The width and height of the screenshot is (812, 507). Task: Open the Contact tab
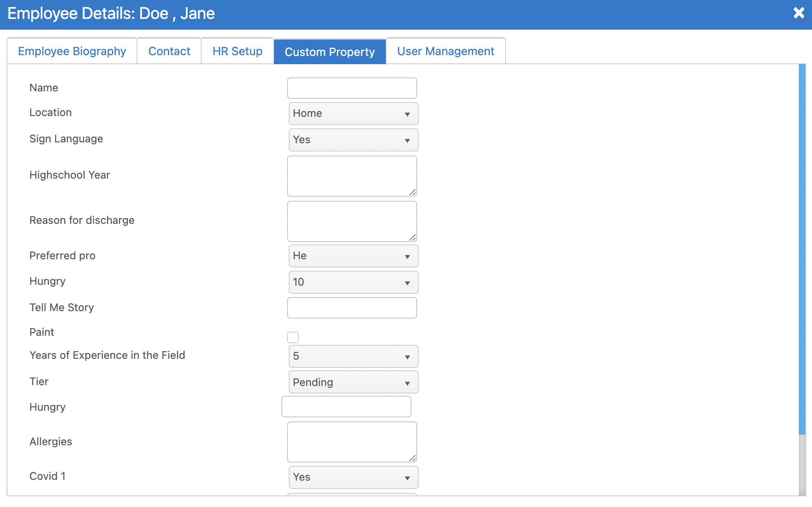click(x=169, y=51)
